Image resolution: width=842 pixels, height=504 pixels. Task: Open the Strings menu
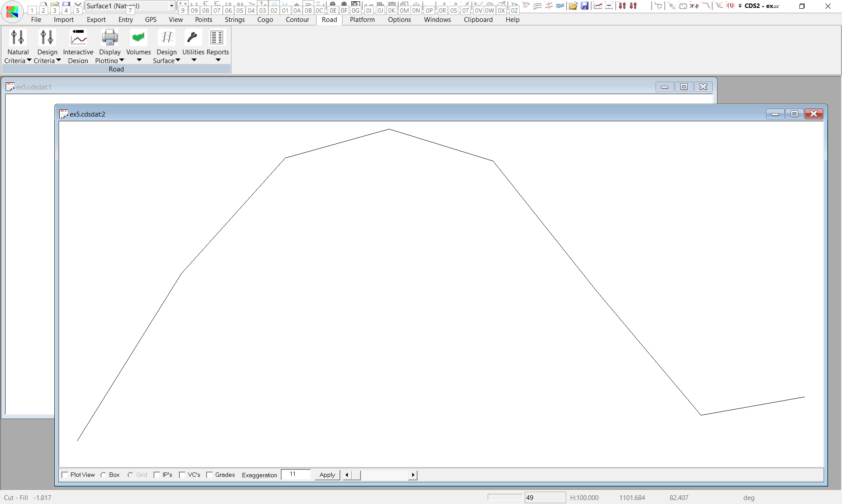(x=235, y=20)
